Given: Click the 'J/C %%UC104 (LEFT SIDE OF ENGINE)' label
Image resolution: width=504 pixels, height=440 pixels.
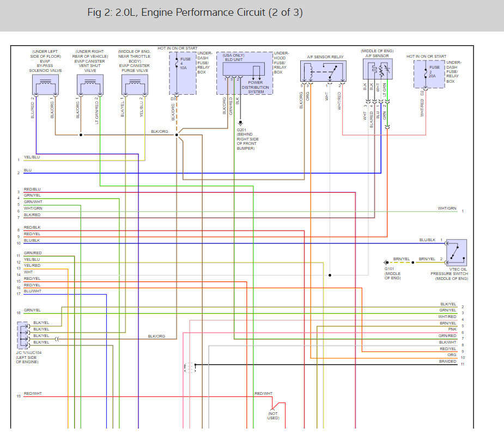Looking at the screenshot, I should [29, 357].
